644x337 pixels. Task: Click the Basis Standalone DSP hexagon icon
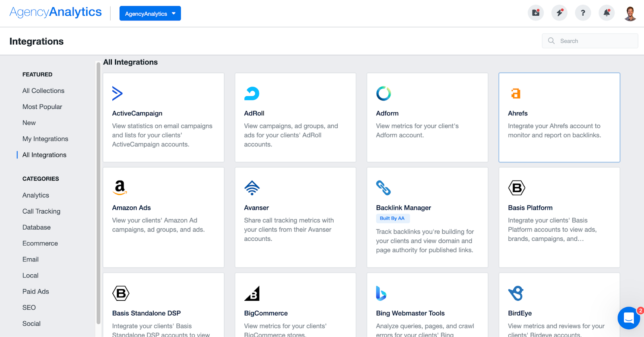[x=121, y=293]
